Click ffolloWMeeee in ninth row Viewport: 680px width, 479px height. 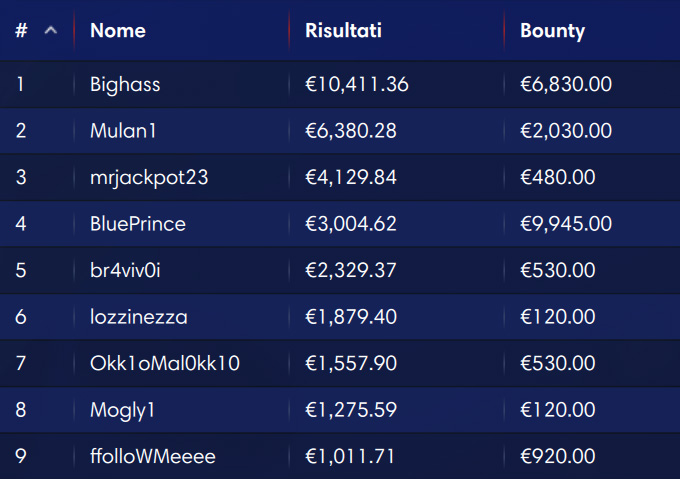pyautogui.click(x=153, y=456)
